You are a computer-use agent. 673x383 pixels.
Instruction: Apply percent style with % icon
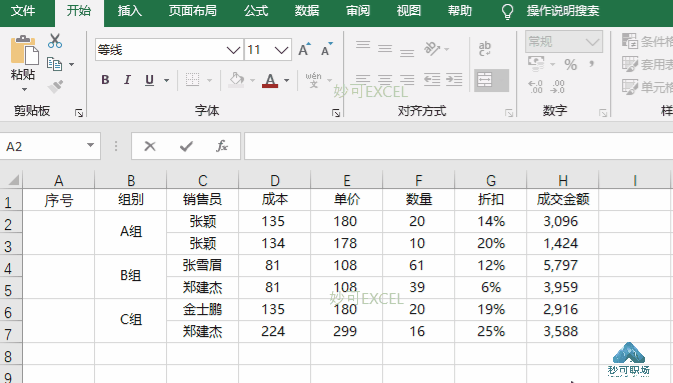[x=570, y=65]
